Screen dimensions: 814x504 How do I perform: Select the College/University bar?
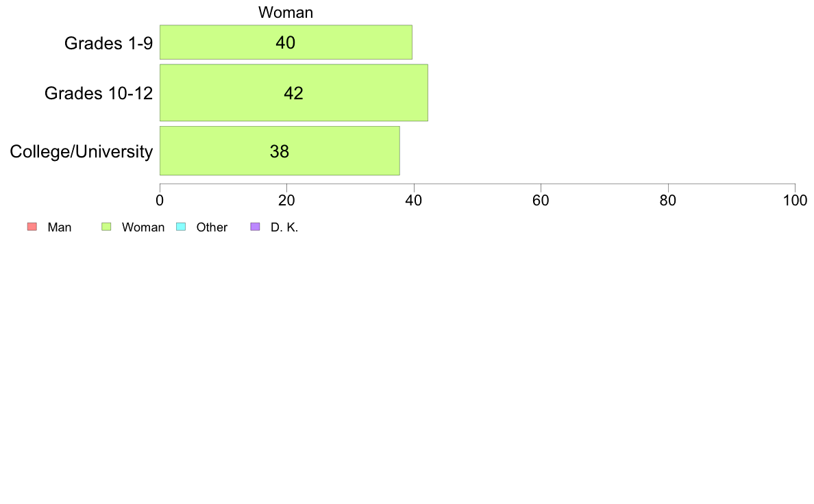click(280, 151)
